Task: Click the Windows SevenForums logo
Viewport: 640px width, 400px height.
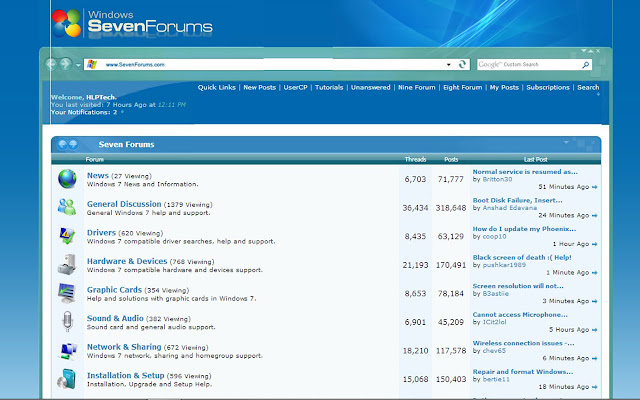Action: pos(132,24)
